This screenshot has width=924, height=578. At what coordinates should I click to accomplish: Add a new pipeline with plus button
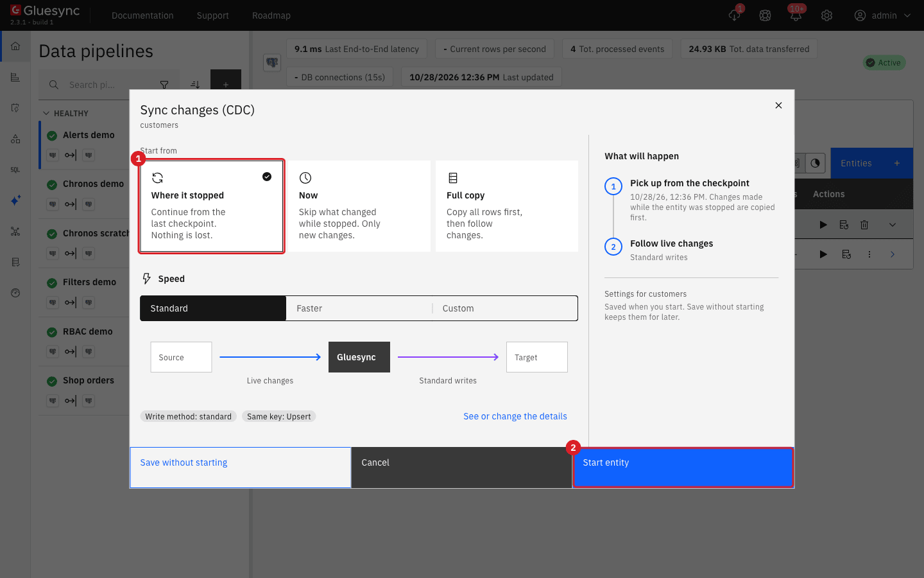pyautogui.click(x=226, y=85)
